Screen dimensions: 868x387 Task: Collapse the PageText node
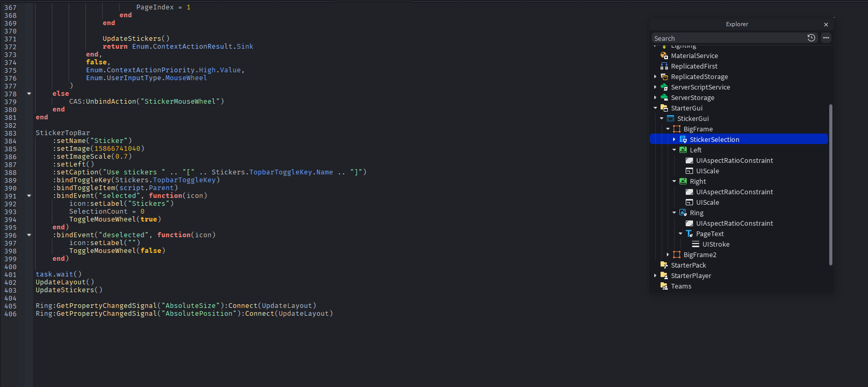tap(680, 234)
